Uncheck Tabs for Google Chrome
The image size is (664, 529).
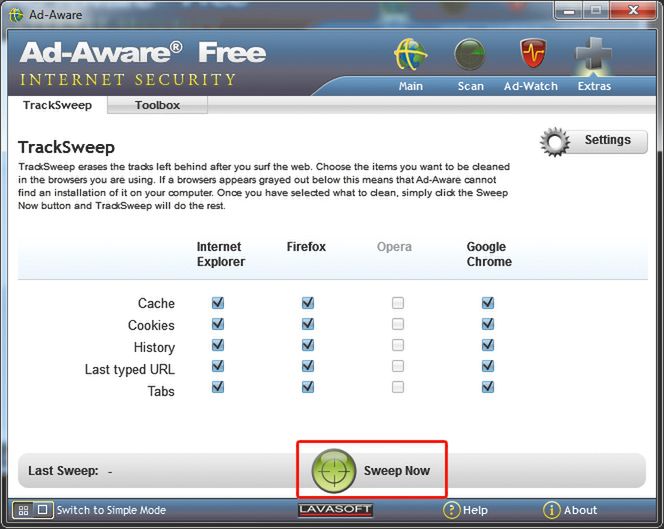(x=488, y=387)
